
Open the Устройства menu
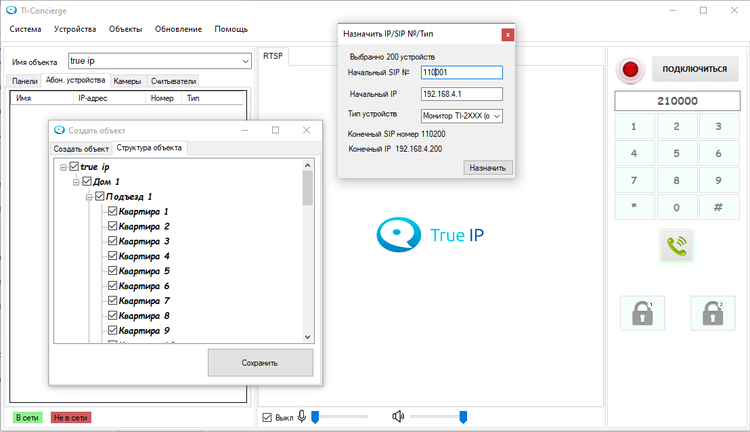[x=75, y=29]
